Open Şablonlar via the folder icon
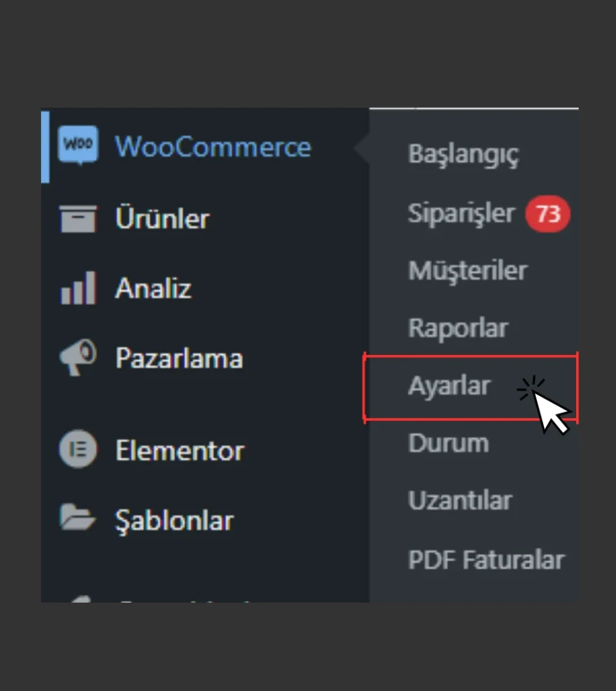Screen dimensions: 616x691 [x=77, y=520]
